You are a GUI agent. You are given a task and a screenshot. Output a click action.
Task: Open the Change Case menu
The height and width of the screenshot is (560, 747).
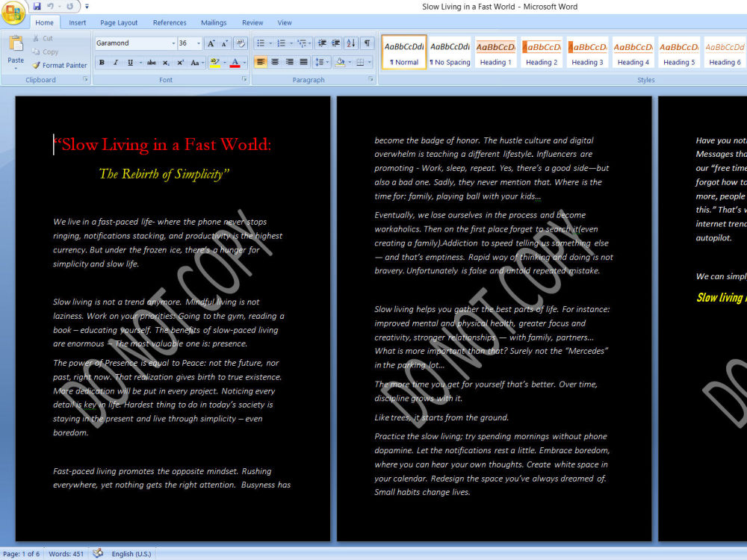tap(196, 63)
